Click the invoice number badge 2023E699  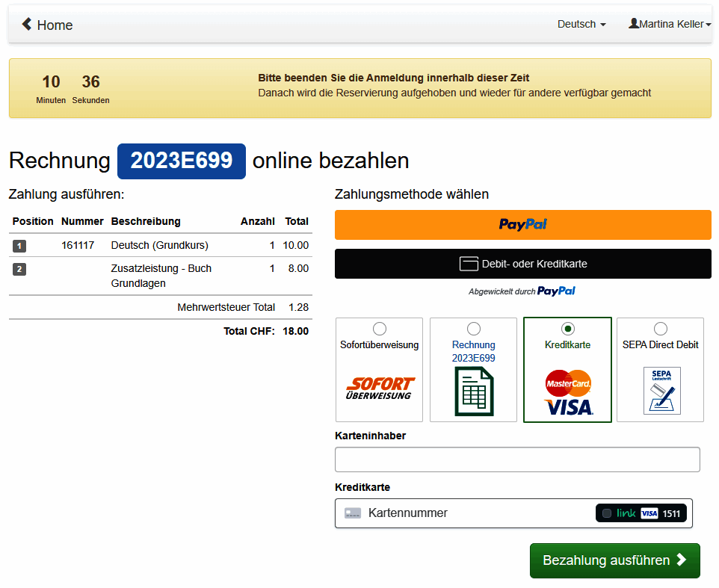point(181,161)
